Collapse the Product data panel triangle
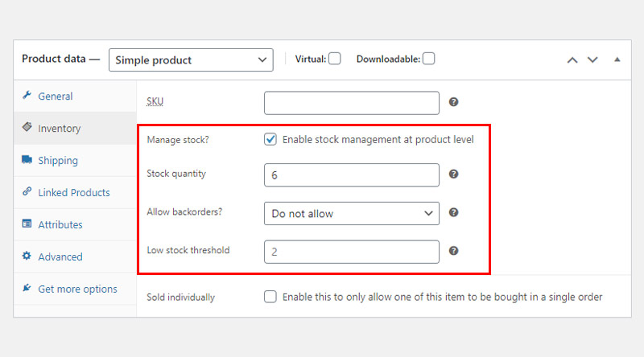This screenshot has width=644, height=357. click(617, 59)
